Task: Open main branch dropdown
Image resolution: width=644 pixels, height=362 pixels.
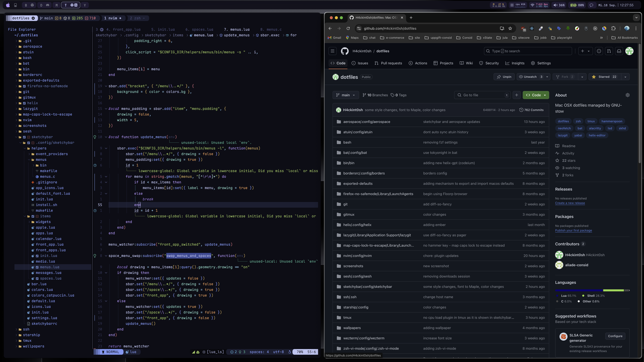Action: tap(346, 95)
